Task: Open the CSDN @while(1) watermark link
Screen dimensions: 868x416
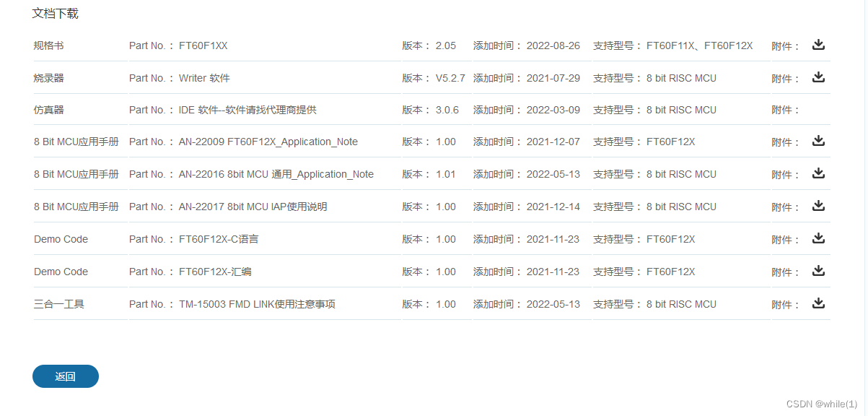Action: (x=820, y=404)
